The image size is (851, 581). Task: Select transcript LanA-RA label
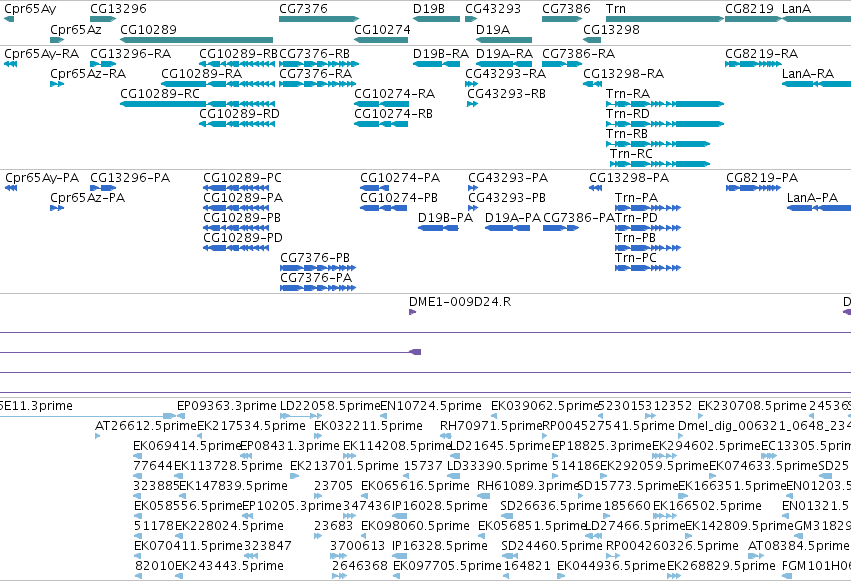click(x=808, y=74)
